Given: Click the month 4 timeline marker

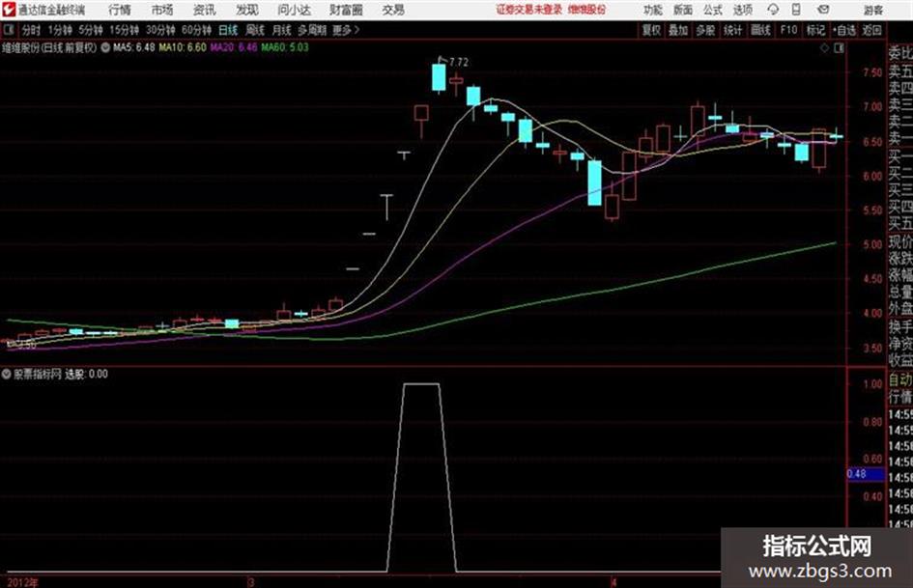Looking at the screenshot, I should tap(613, 582).
